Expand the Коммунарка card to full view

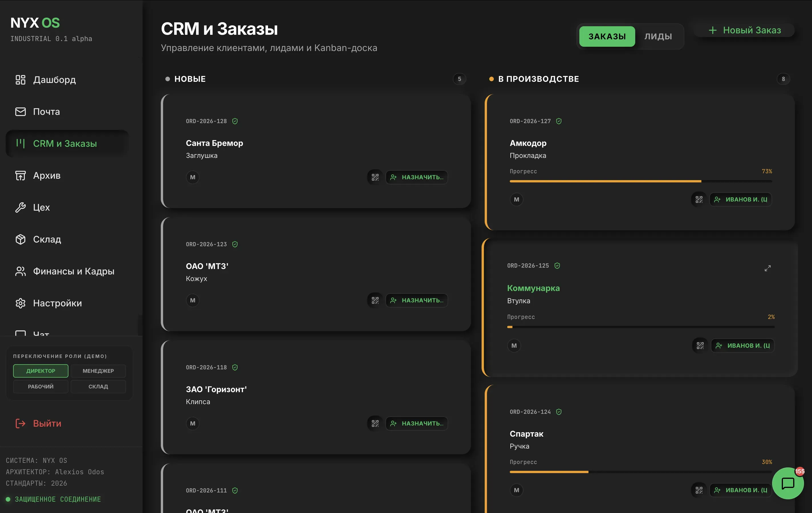point(768,268)
